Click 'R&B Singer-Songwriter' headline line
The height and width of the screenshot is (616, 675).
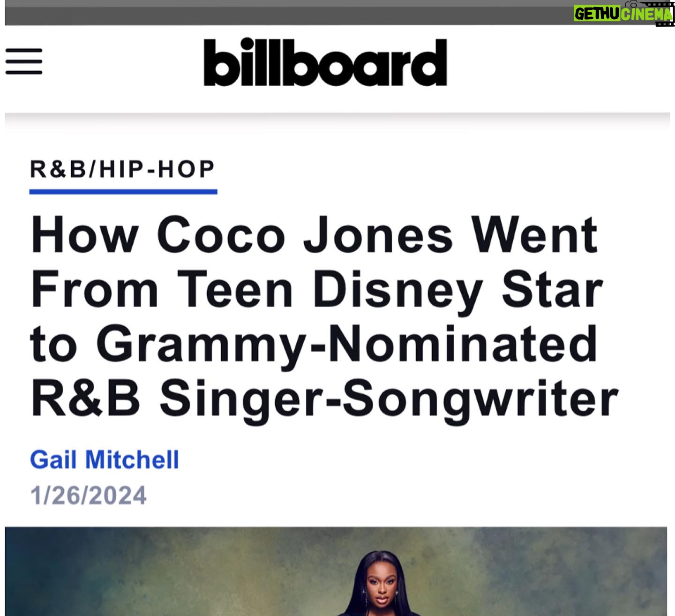324,399
